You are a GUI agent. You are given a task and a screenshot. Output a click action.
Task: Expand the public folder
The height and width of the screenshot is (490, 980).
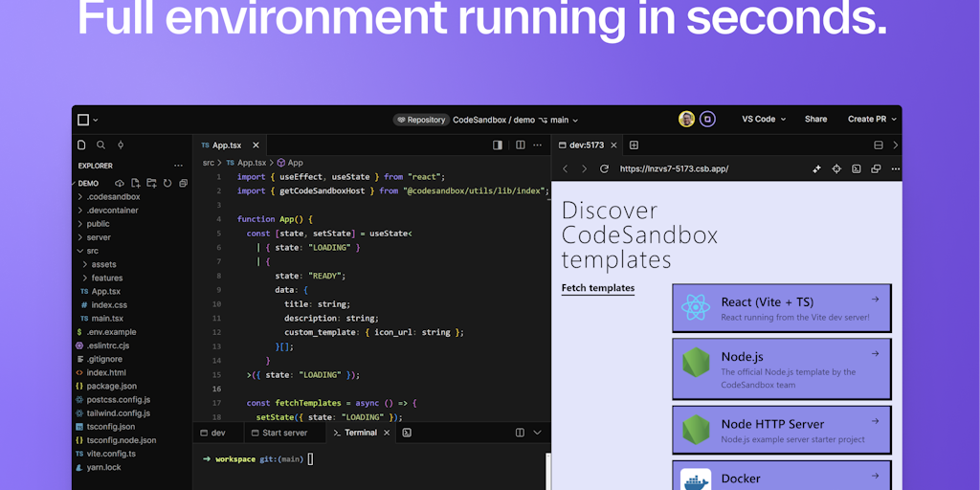pos(93,224)
